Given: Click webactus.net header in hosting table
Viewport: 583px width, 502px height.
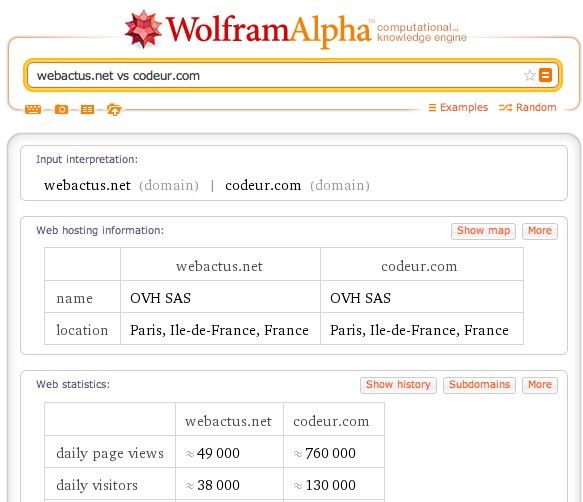Looking at the screenshot, I should (x=219, y=266).
